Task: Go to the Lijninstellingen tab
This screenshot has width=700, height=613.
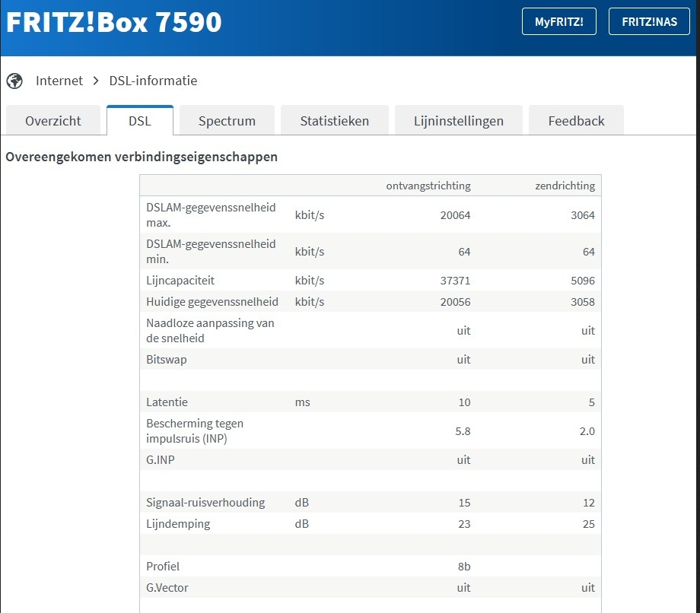Action: (x=459, y=121)
